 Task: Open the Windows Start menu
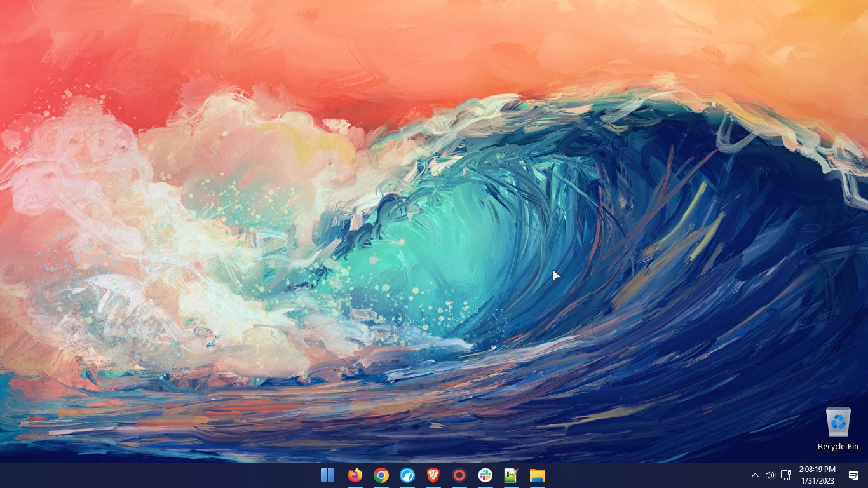pyautogui.click(x=328, y=475)
